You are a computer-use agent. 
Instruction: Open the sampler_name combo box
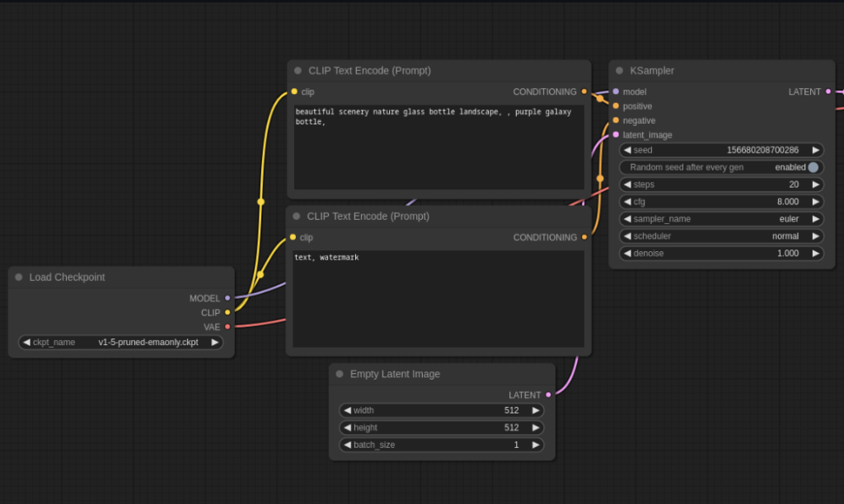pyautogui.click(x=721, y=219)
